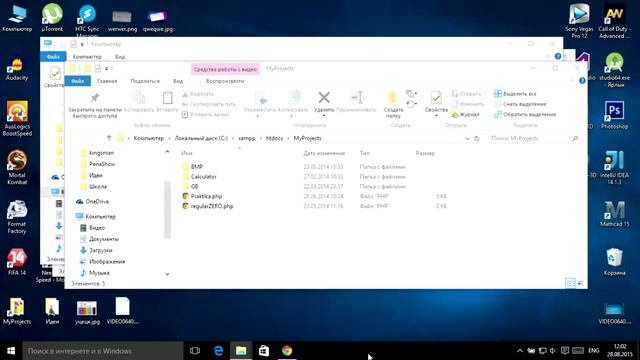Open Help in MyProjects window
The height and width of the screenshot is (360, 640).
point(582,81)
